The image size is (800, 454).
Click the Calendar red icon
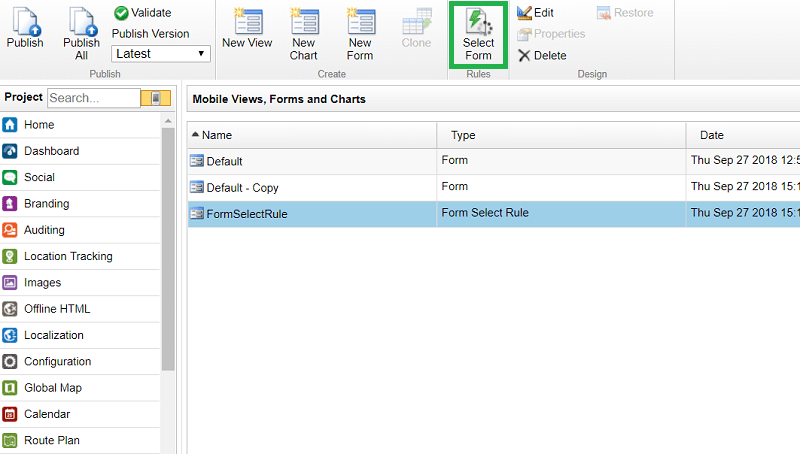[10, 414]
